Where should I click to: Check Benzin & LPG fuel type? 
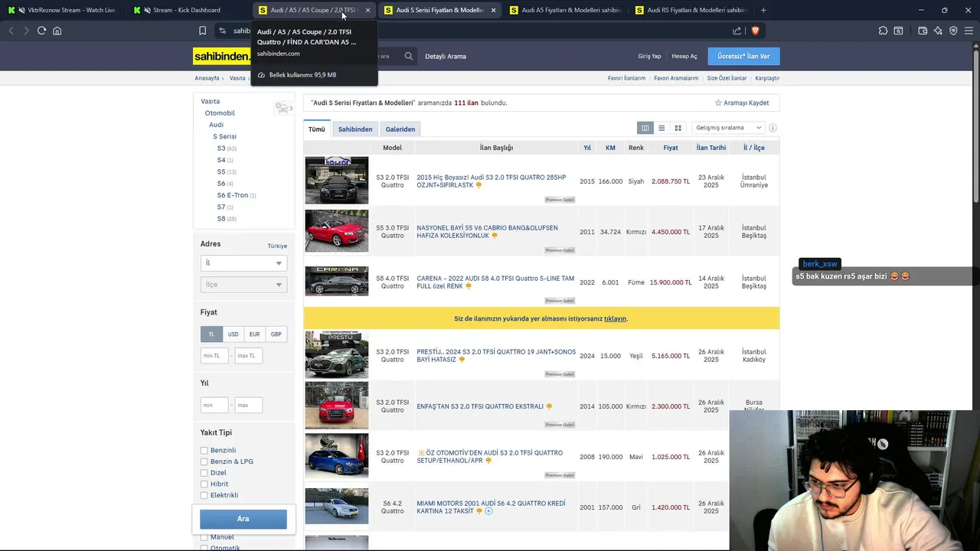click(204, 461)
